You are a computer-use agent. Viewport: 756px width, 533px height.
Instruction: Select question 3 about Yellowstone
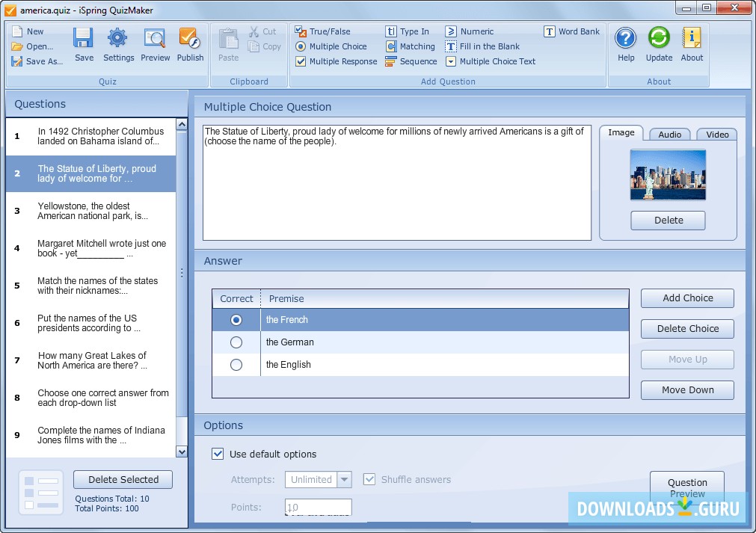(x=90, y=211)
